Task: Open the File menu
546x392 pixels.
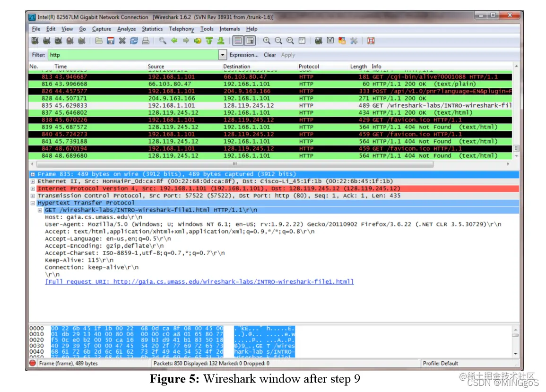Action: coord(36,29)
